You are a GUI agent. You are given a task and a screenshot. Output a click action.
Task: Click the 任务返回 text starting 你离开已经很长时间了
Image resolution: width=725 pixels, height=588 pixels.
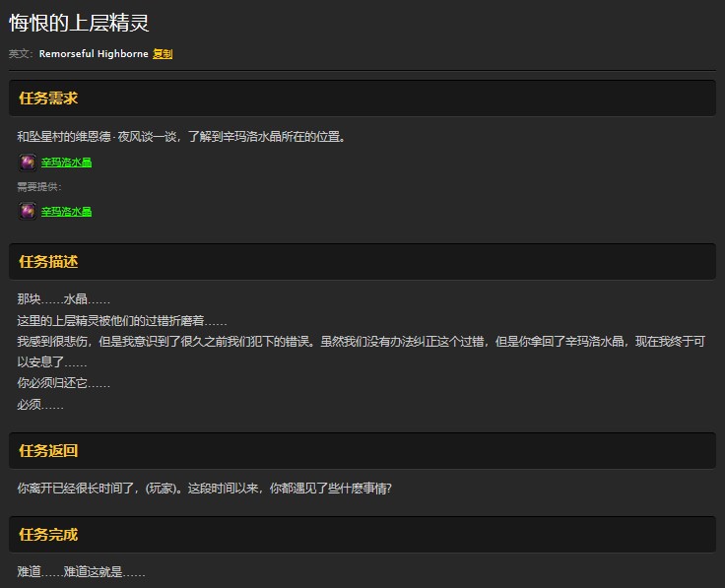204,488
